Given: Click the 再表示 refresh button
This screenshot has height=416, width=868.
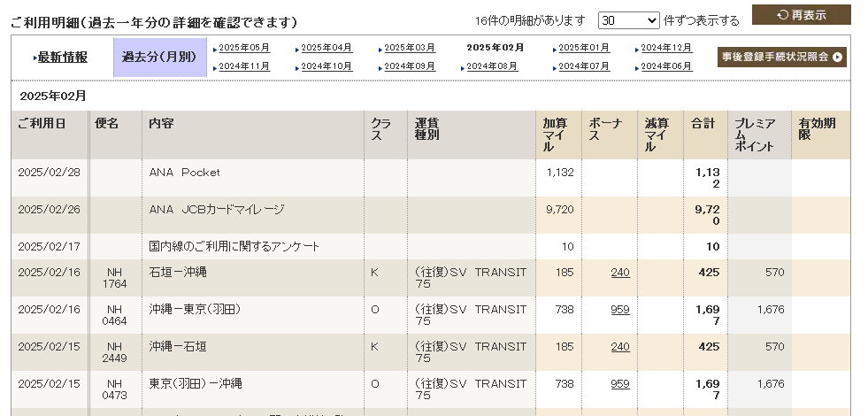Looking at the screenshot, I should [801, 15].
